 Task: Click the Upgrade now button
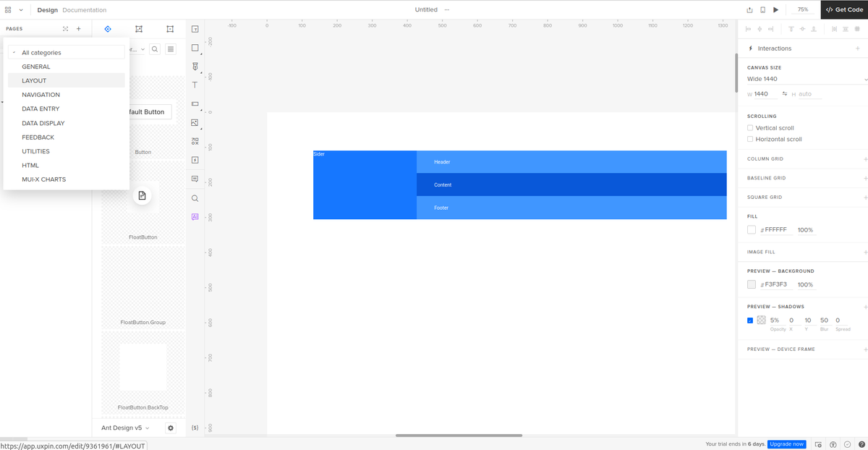786,443
